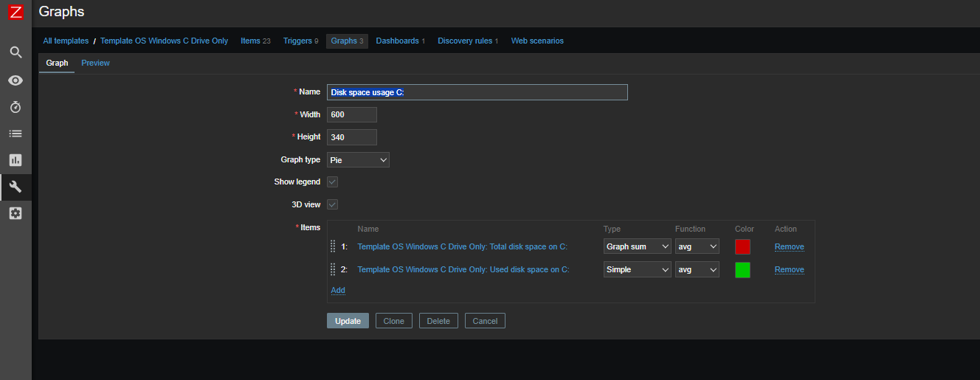Image resolution: width=980 pixels, height=380 pixels.
Task: Click the Update button
Action: (348, 321)
